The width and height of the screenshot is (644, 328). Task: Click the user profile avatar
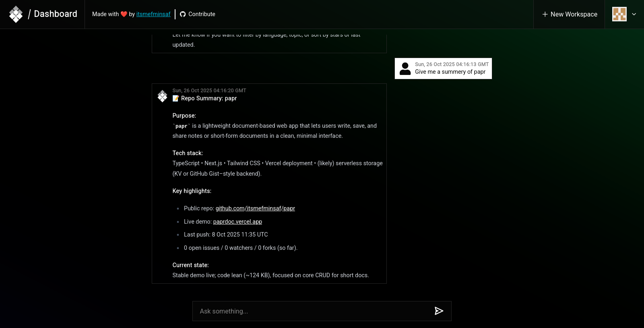pos(619,14)
